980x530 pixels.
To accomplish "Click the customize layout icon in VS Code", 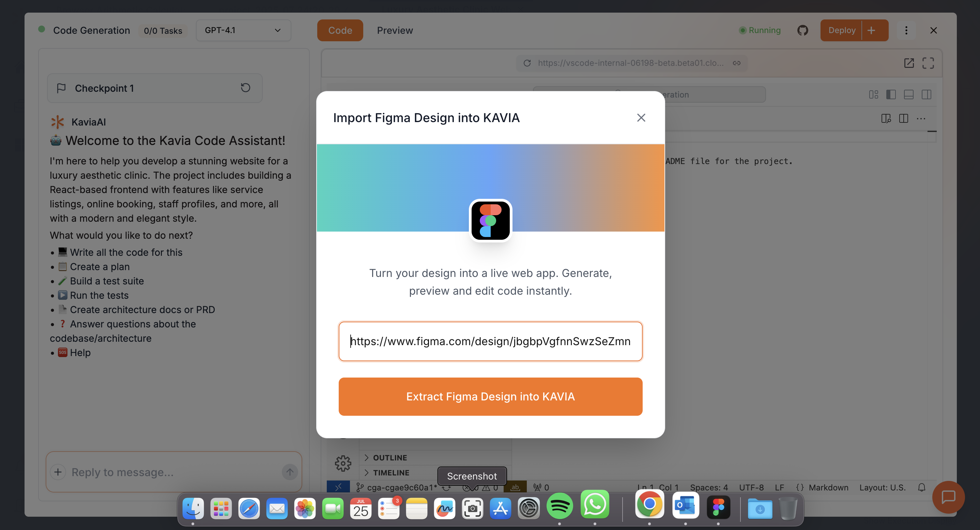I will 873,94.
